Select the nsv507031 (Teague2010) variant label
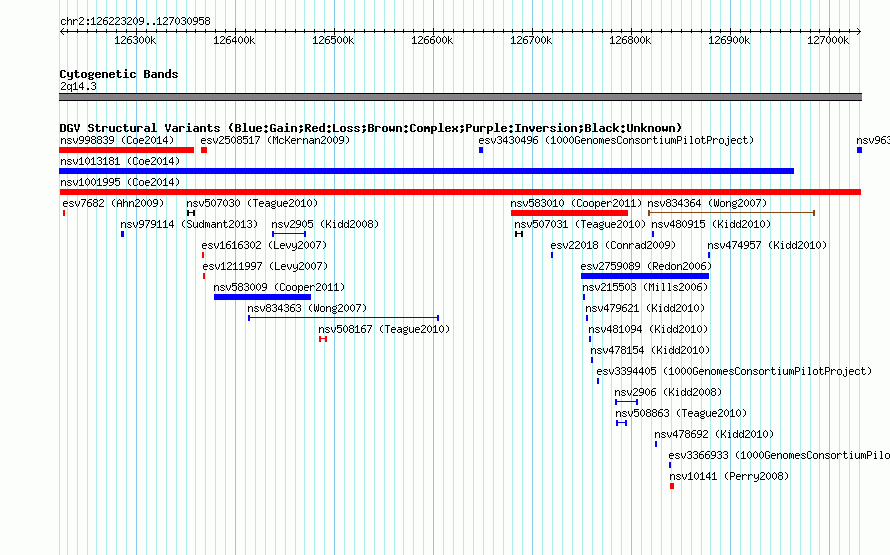The image size is (890, 555). coord(580,224)
